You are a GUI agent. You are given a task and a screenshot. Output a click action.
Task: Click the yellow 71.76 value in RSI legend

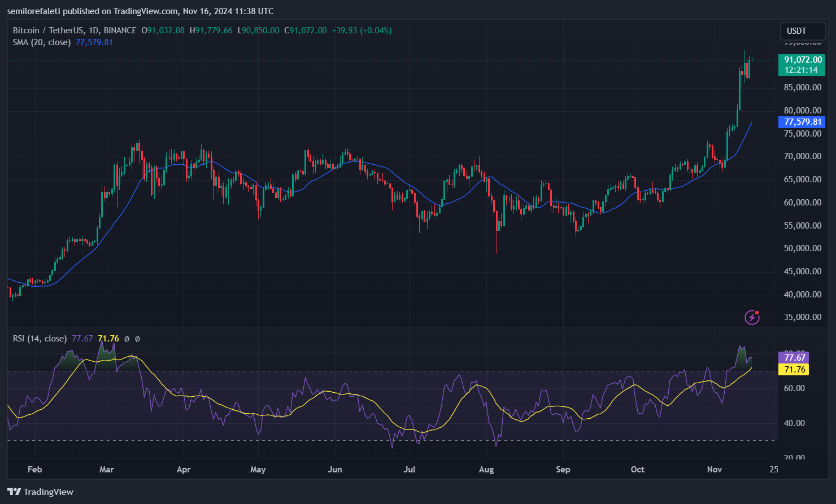point(108,339)
